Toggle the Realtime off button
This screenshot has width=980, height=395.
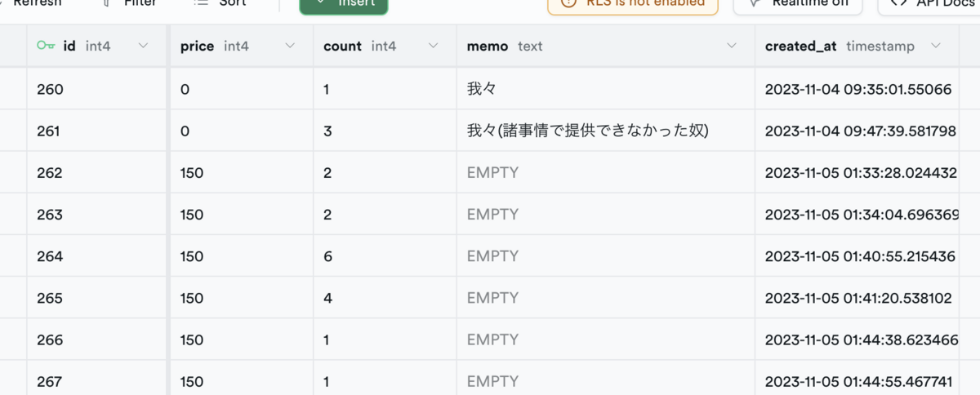(x=797, y=3)
